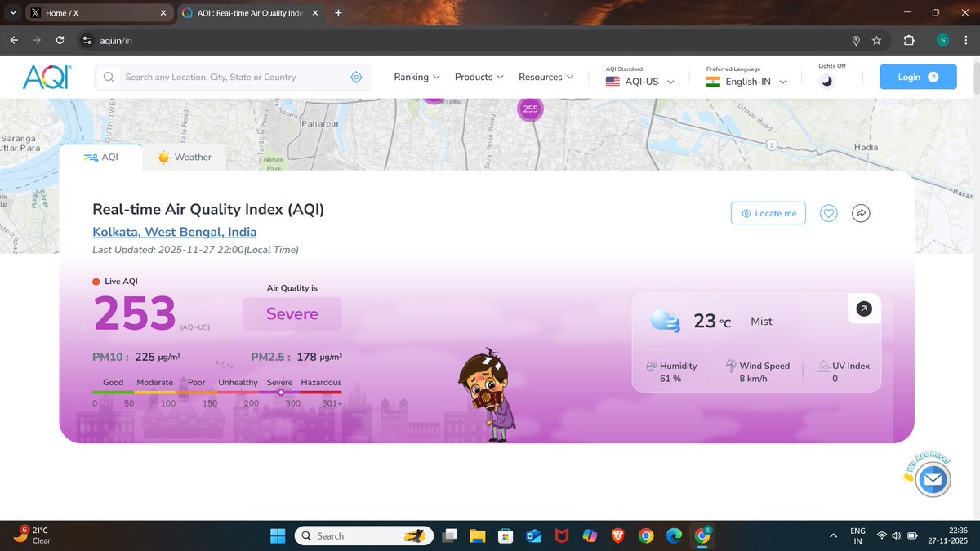Open the Resources dropdown
The width and height of the screenshot is (980, 551).
(546, 77)
